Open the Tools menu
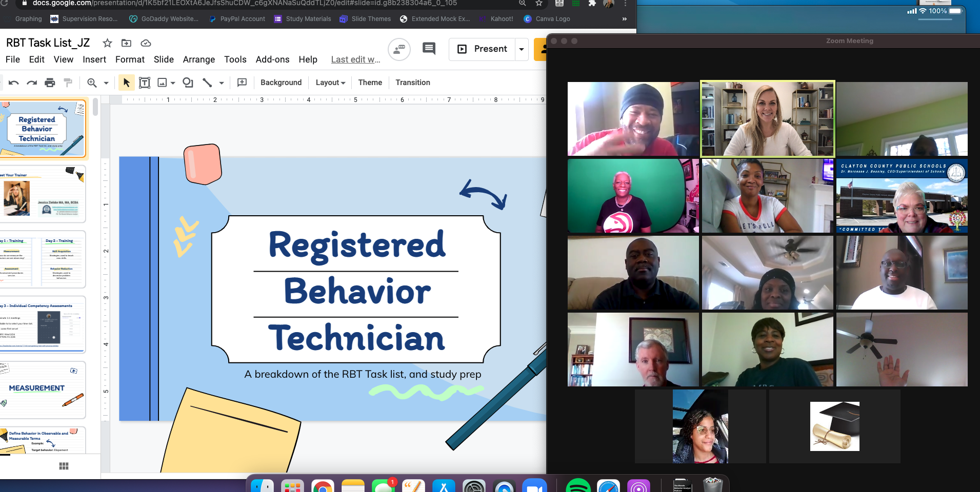 click(235, 59)
